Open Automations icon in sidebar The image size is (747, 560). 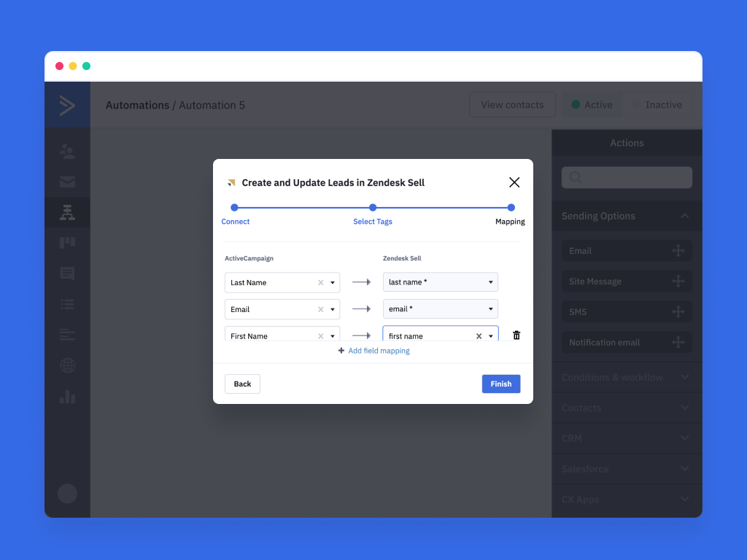coord(67,213)
